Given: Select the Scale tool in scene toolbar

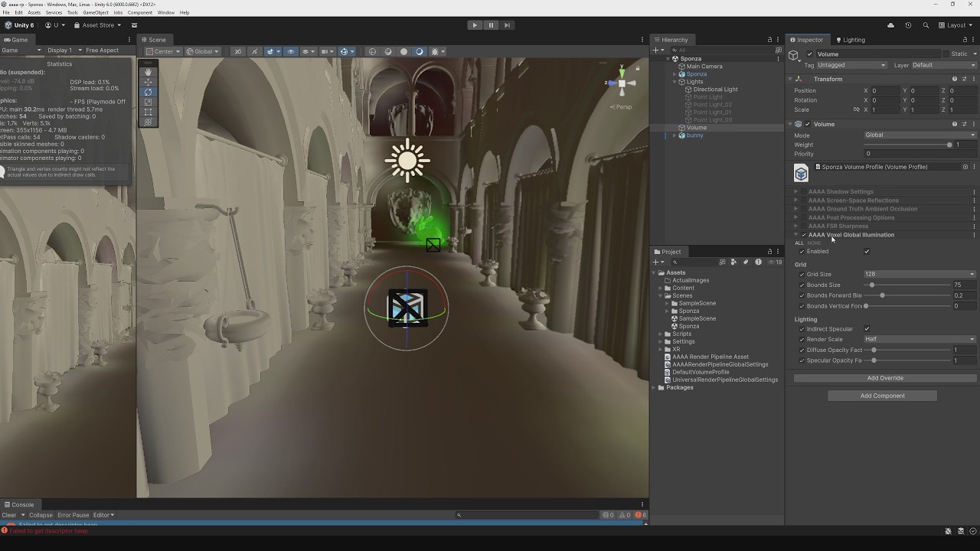Looking at the screenshot, I should [149, 102].
